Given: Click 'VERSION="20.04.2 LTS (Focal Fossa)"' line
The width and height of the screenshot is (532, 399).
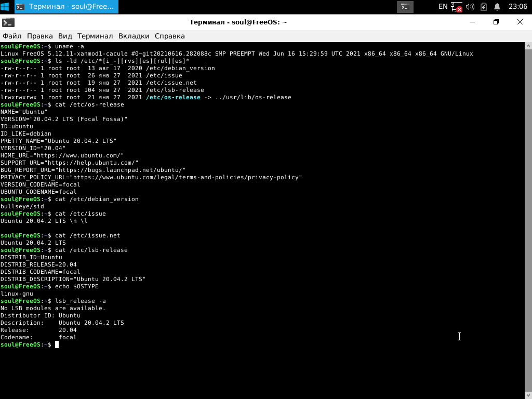Looking at the screenshot, I should pyautogui.click(x=64, y=119).
